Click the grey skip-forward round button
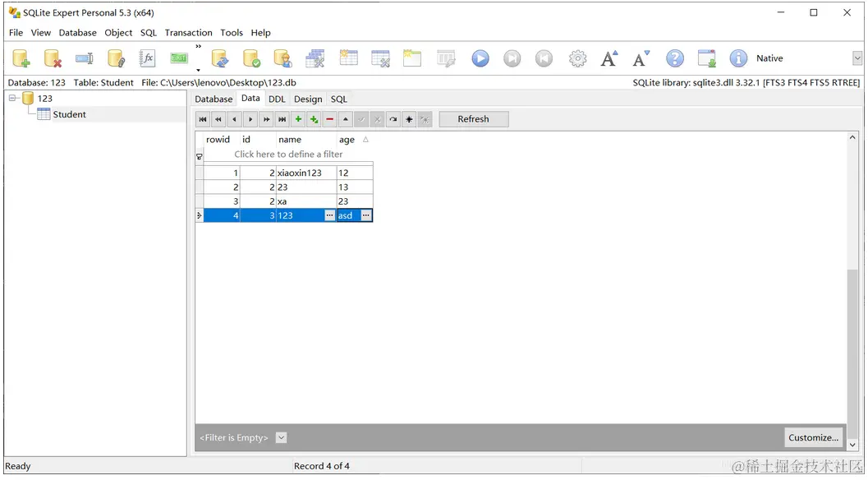Image resolution: width=868 pixels, height=480 pixels. [512, 58]
